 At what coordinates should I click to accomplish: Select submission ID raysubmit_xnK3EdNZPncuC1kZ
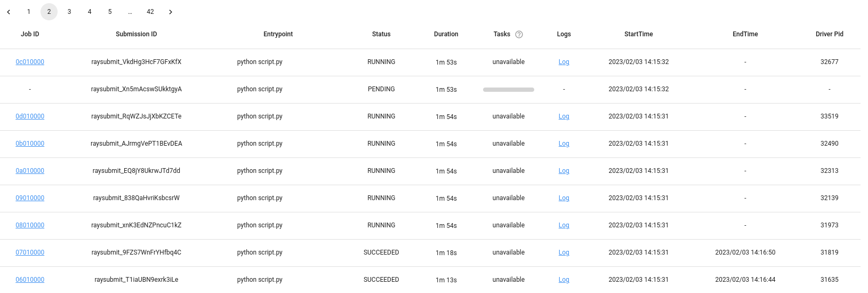pos(136,225)
